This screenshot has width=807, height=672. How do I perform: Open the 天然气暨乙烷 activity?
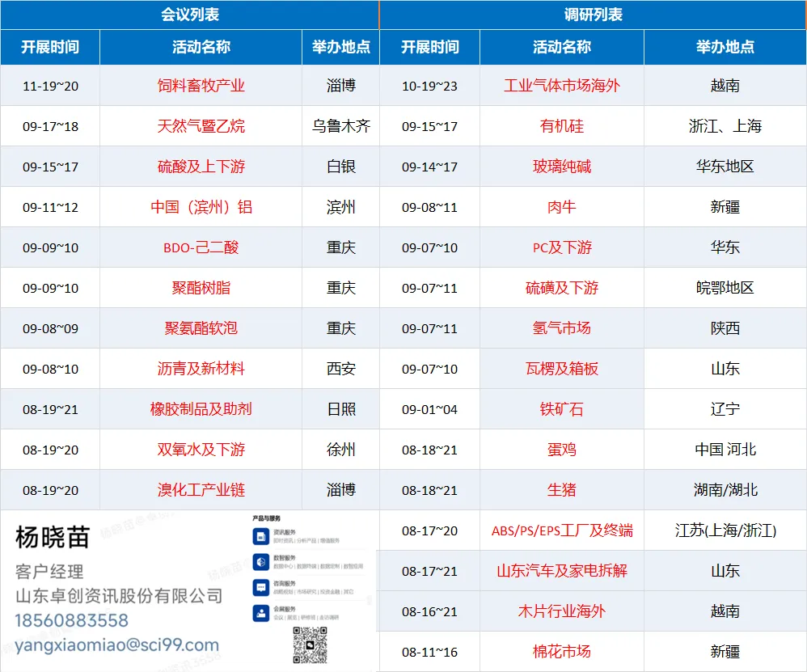pos(201,126)
